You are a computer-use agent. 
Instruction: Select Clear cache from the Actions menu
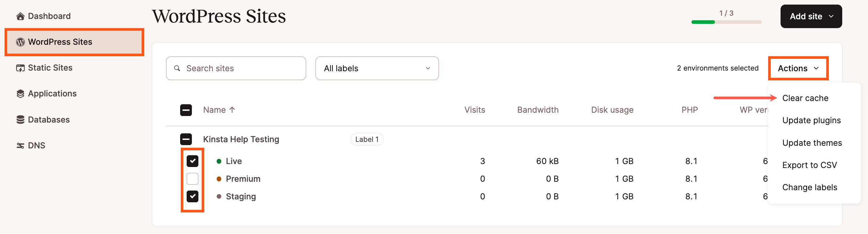click(x=805, y=98)
